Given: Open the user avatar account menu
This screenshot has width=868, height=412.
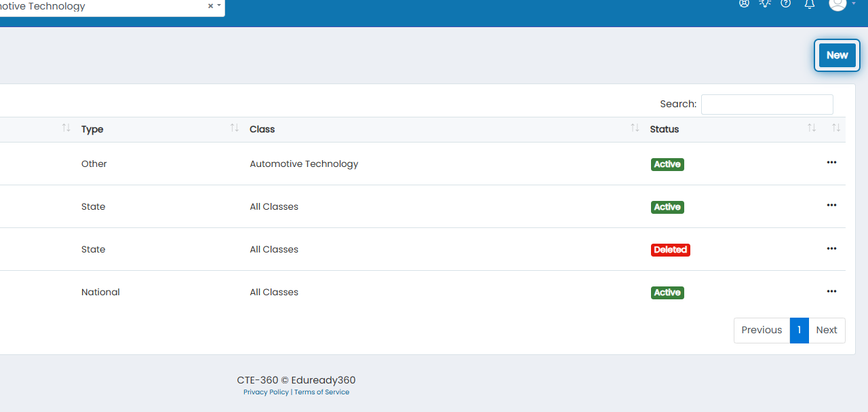Looking at the screenshot, I should tap(837, 4).
